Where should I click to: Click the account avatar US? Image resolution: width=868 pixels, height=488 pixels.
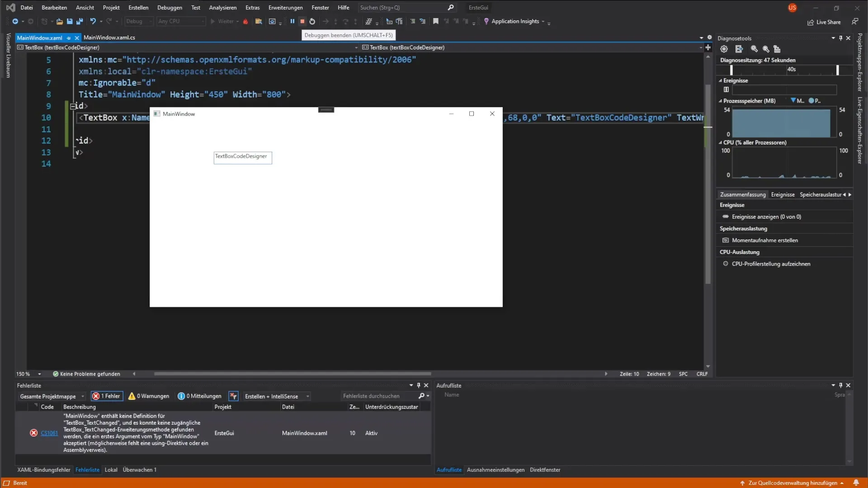[x=793, y=8]
